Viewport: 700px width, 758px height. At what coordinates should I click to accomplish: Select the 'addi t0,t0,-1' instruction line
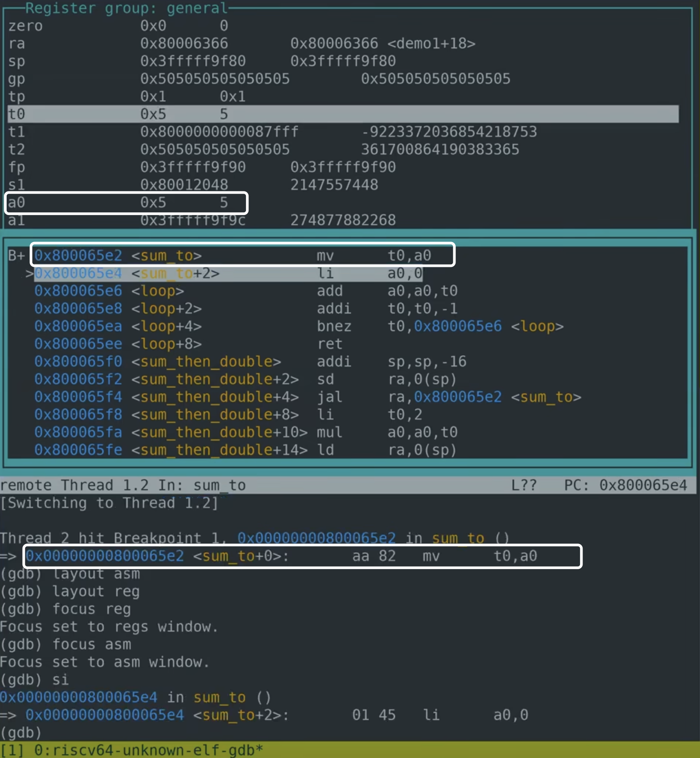point(246,309)
